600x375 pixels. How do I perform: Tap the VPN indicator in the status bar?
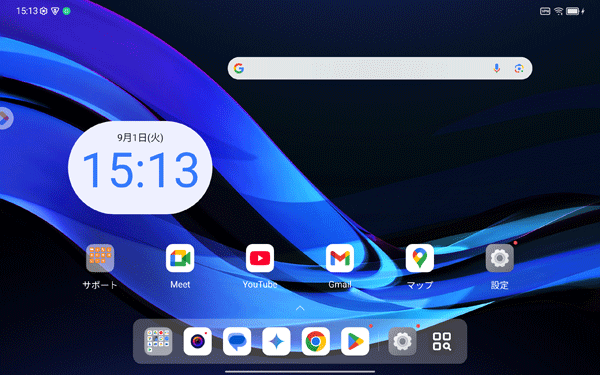click(x=545, y=11)
